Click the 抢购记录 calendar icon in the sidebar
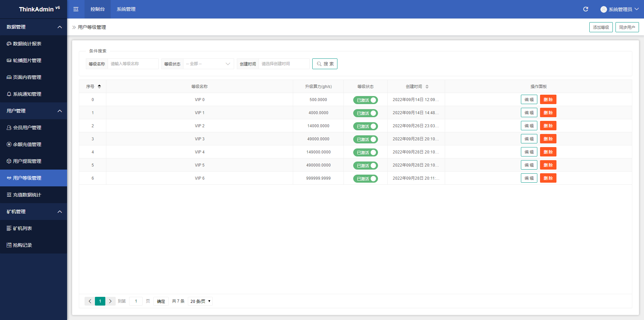This screenshot has width=644, height=320. coord(9,245)
